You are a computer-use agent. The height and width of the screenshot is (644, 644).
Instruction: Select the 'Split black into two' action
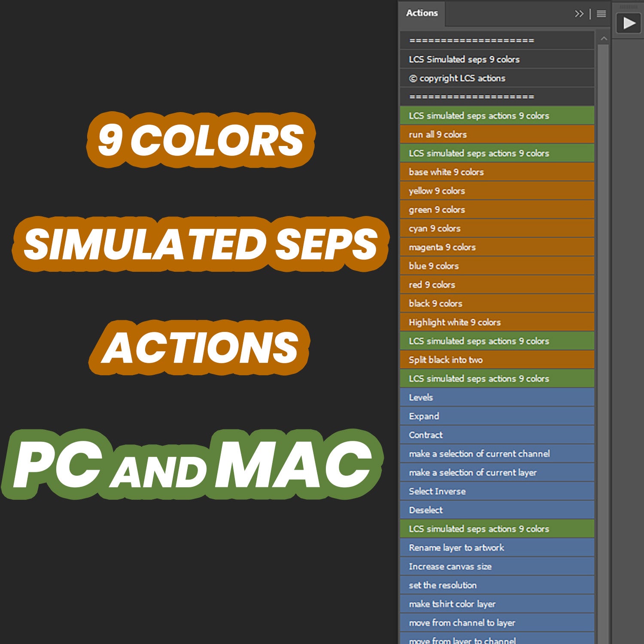click(472, 360)
